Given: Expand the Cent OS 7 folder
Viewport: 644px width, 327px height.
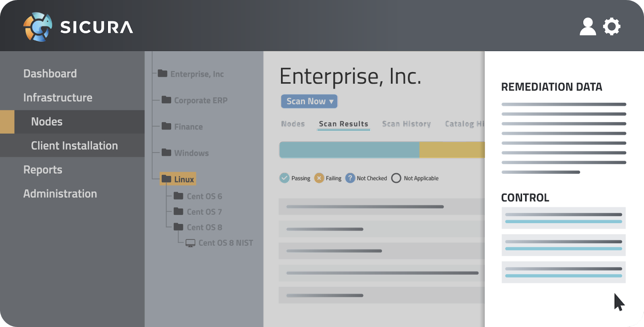Looking at the screenshot, I should coord(178,211).
